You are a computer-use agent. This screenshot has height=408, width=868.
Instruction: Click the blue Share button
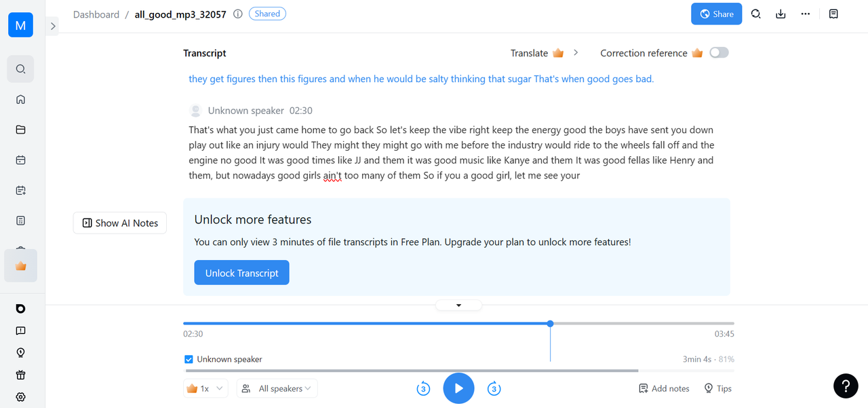pos(717,14)
